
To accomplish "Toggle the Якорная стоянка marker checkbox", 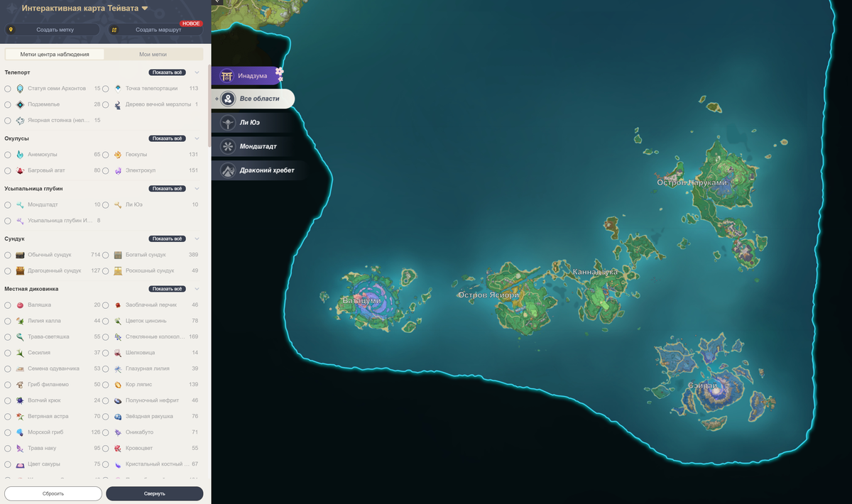I will point(8,121).
